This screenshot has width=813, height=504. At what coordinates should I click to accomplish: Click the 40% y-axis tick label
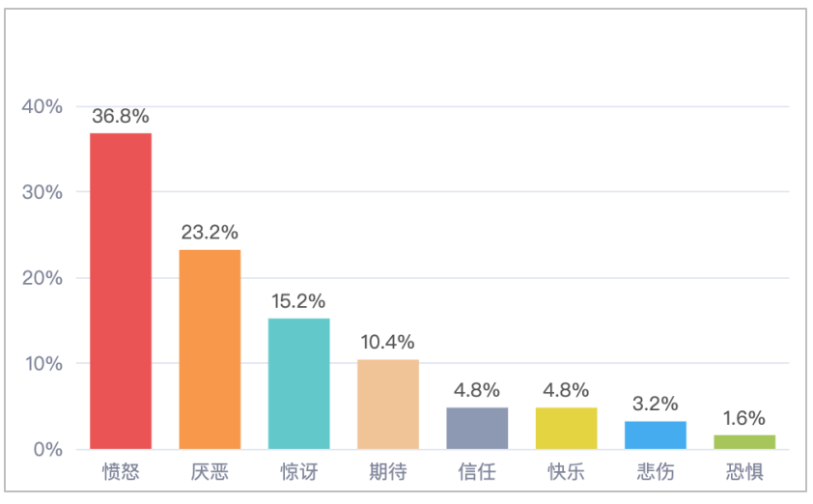tap(42, 106)
